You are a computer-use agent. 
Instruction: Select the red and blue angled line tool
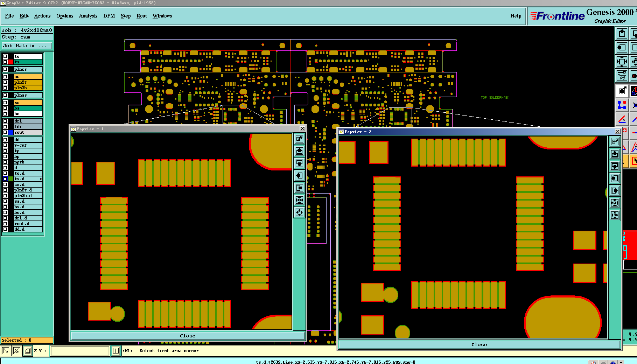click(x=622, y=119)
